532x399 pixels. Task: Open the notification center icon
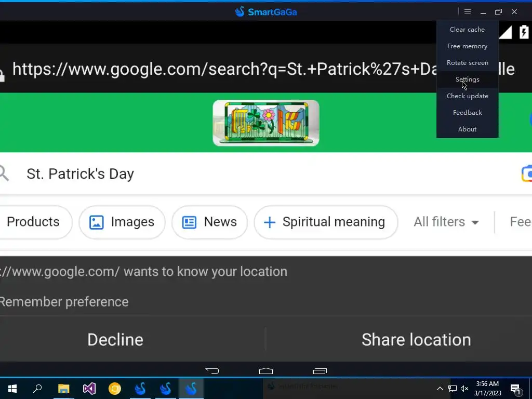[x=516, y=389]
